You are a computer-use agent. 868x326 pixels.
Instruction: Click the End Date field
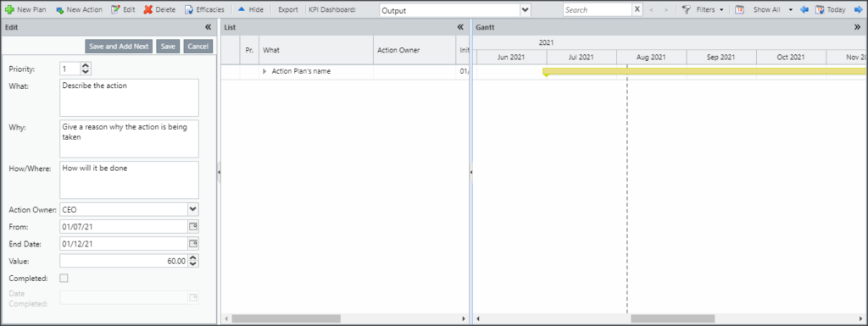coord(124,244)
